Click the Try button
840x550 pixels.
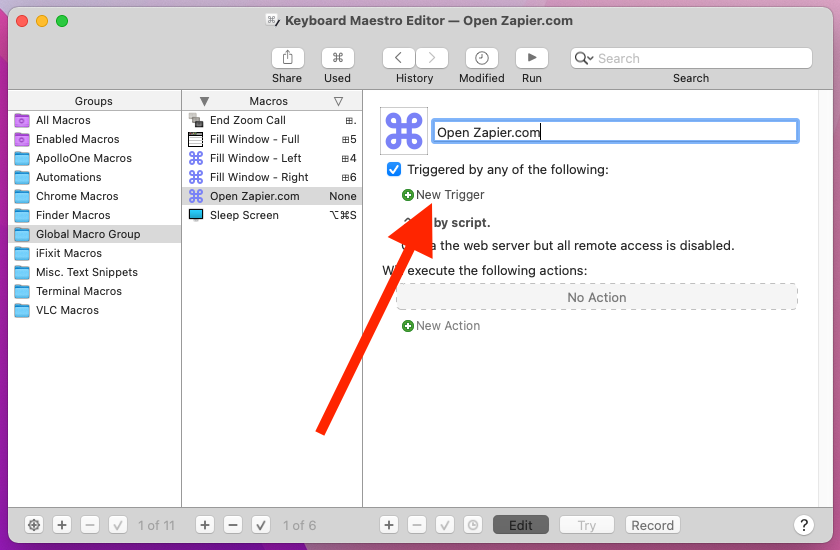(x=587, y=525)
